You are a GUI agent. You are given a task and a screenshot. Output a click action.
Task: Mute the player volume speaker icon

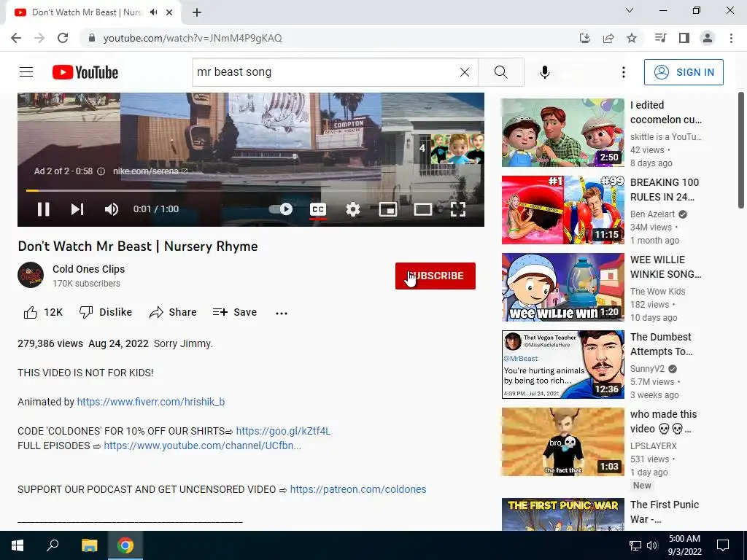click(x=112, y=209)
